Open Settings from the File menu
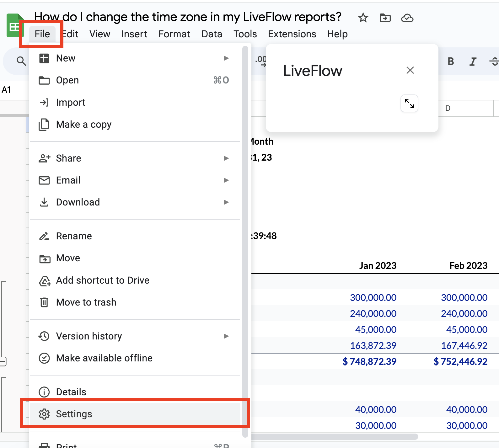 [135, 414]
